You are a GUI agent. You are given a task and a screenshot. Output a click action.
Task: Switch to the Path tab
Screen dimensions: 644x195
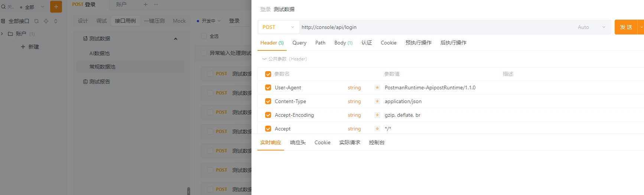pos(320,43)
